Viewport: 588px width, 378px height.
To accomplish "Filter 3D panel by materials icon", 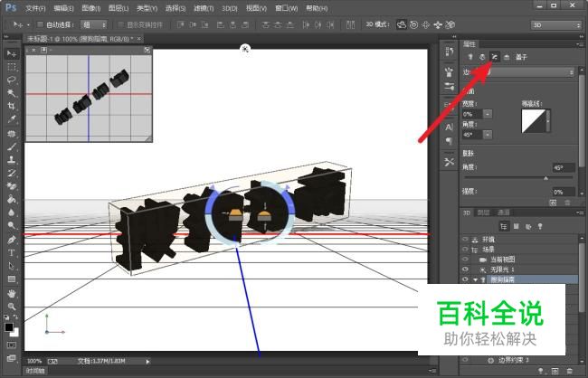I will [x=528, y=226].
